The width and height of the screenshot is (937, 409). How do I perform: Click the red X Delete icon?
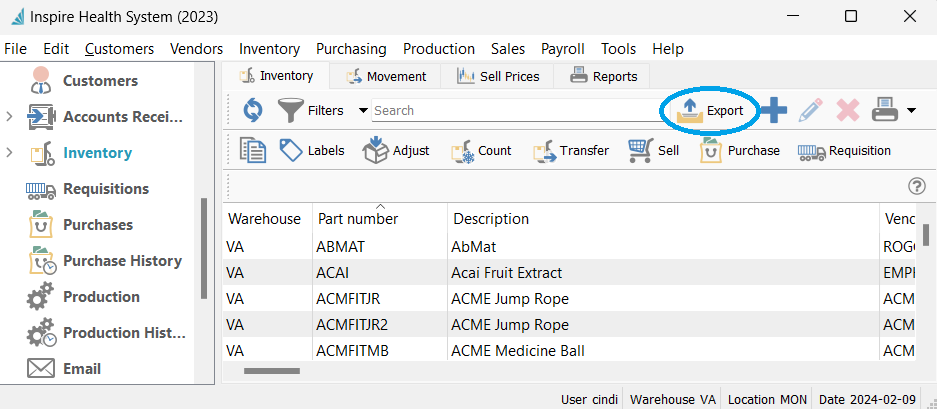[x=847, y=111]
